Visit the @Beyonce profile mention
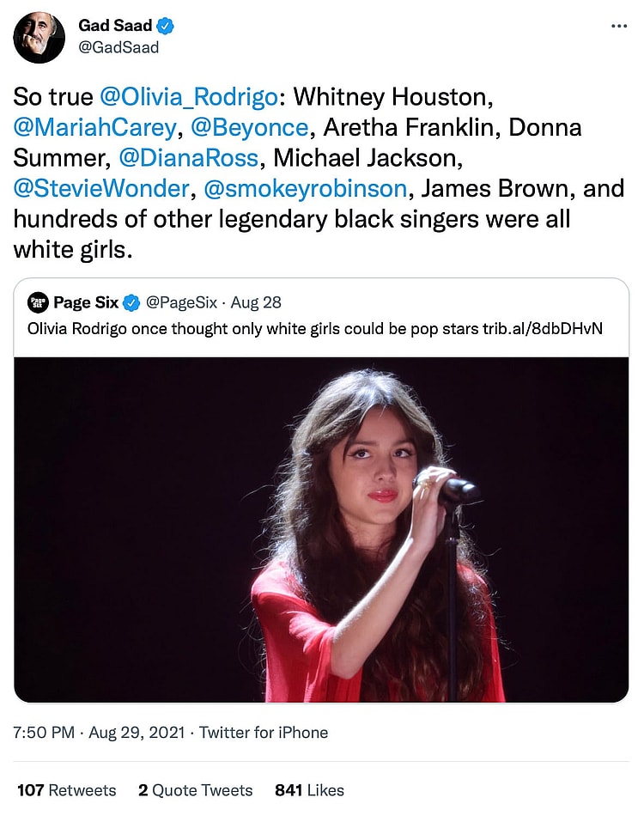 249,128
